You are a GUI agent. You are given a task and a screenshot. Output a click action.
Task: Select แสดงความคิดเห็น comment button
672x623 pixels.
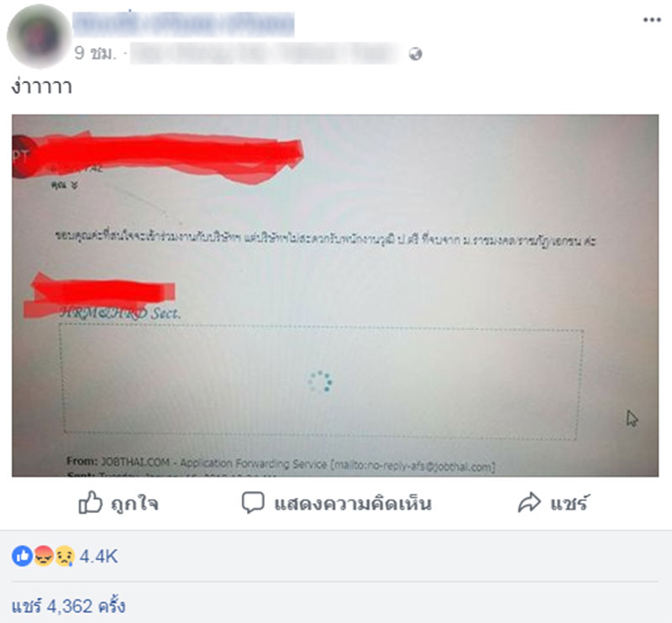(x=337, y=503)
